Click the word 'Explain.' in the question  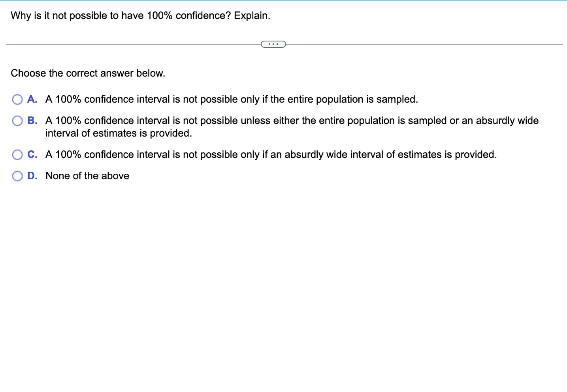252,15
